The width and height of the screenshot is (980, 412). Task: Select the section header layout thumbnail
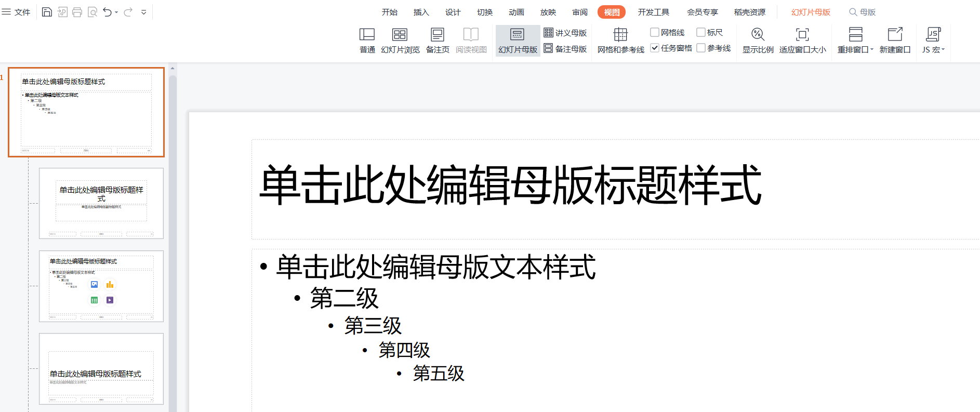click(x=101, y=369)
